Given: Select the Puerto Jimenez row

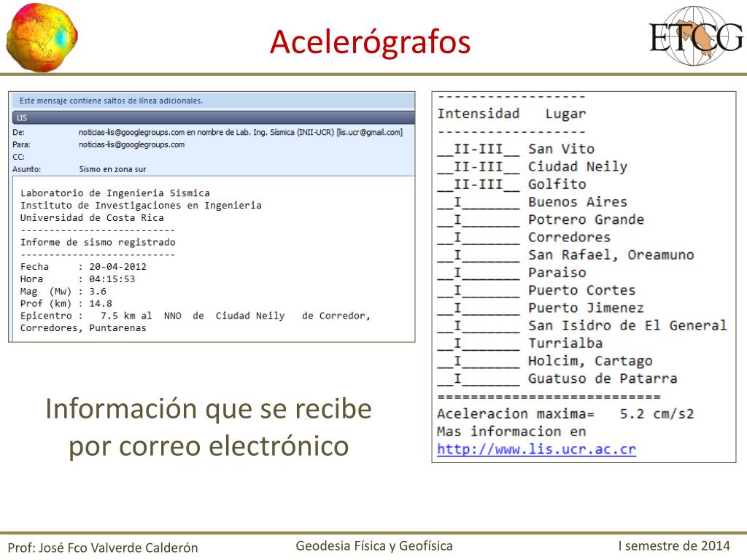Looking at the screenshot, I should (541, 308).
